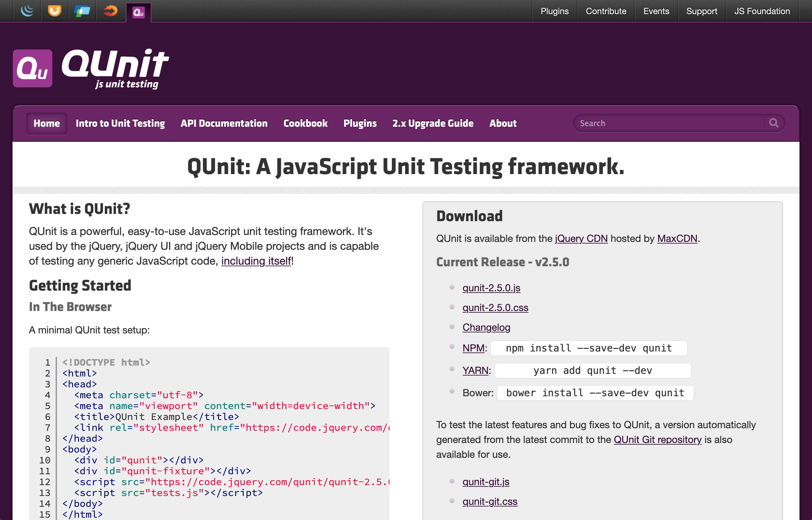Open the jQuery CDN link
The height and width of the screenshot is (520, 812).
pyautogui.click(x=581, y=239)
